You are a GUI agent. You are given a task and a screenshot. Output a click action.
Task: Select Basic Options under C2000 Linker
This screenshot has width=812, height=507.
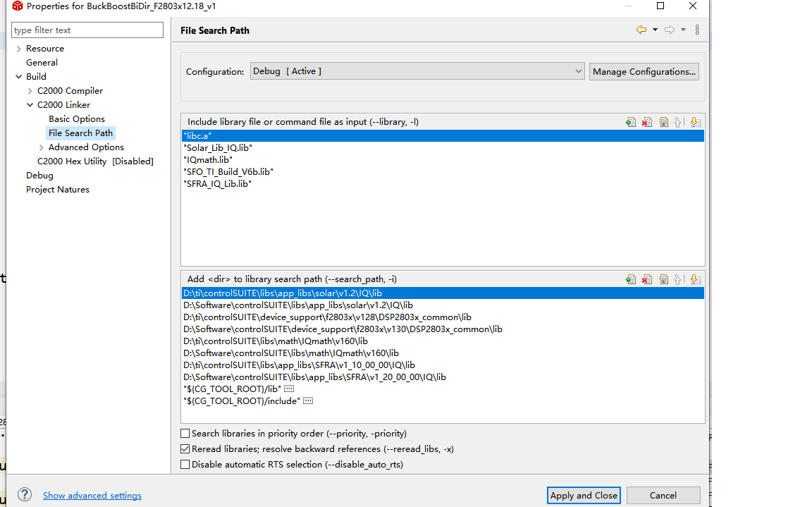pyautogui.click(x=77, y=119)
